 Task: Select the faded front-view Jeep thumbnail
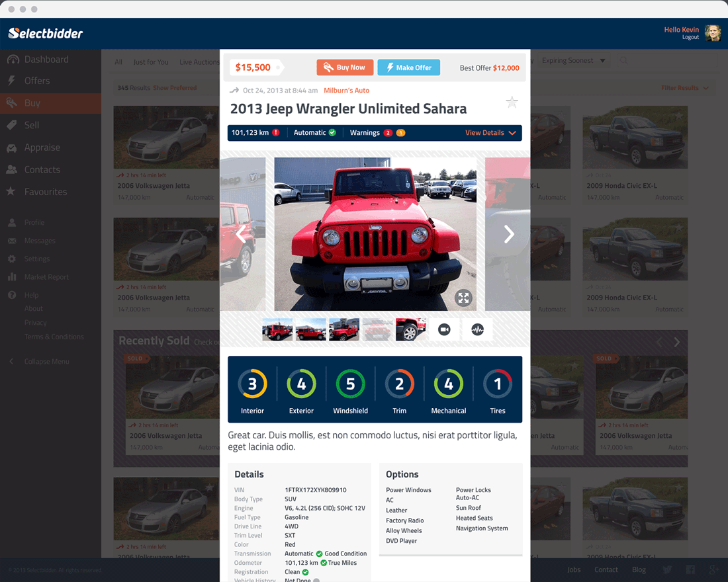coord(377,329)
